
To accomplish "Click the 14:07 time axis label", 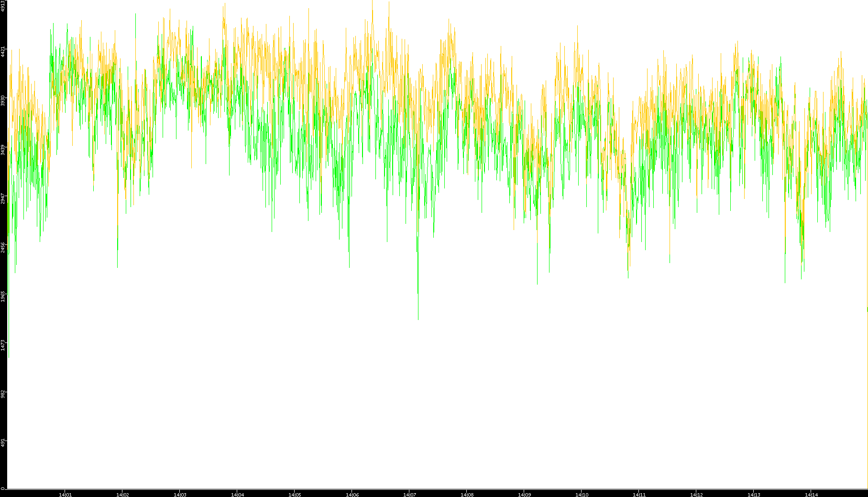I will tap(409, 495).
